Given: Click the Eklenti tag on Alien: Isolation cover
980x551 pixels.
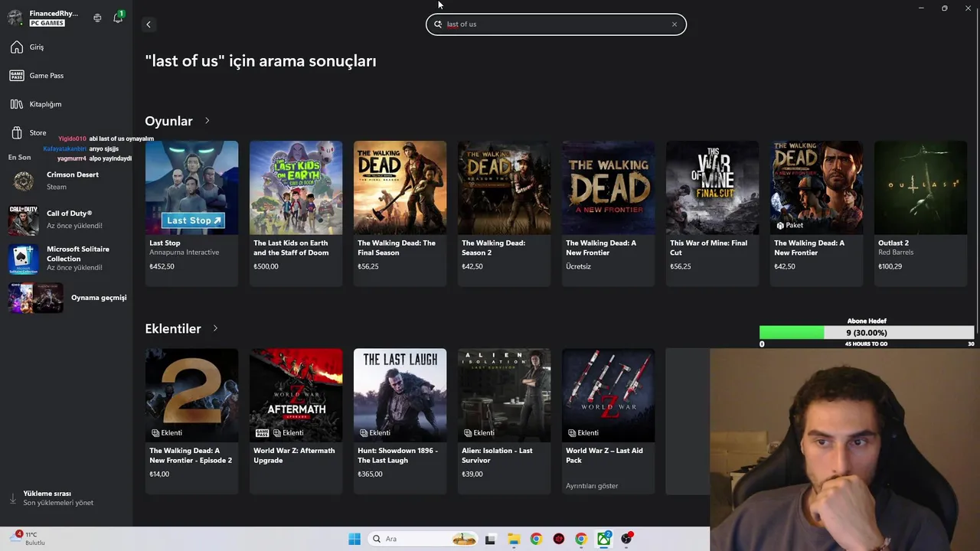Looking at the screenshot, I should point(479,433).
